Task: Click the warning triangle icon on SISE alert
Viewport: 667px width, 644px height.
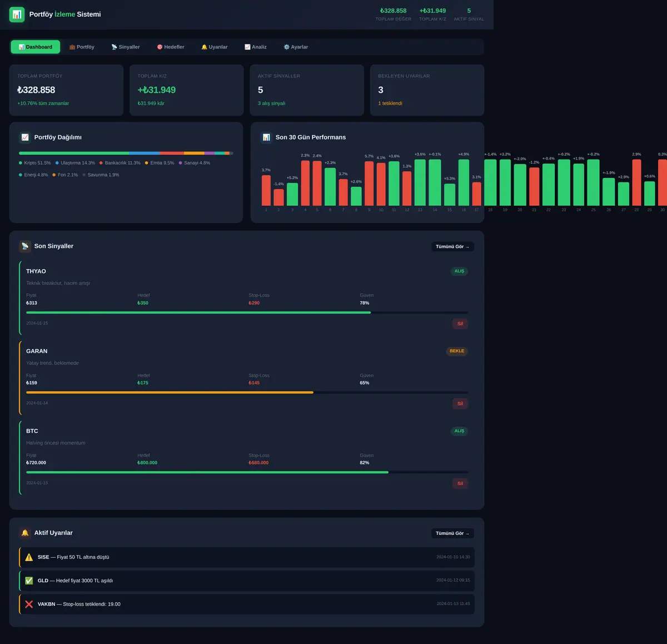Action: point(29,557)
